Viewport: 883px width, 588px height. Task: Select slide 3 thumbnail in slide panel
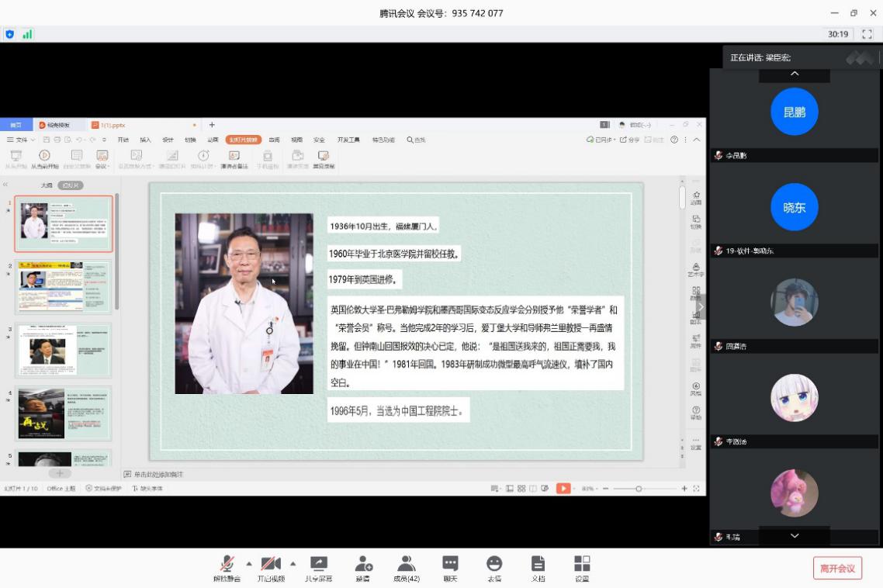[x=64, y=350]
